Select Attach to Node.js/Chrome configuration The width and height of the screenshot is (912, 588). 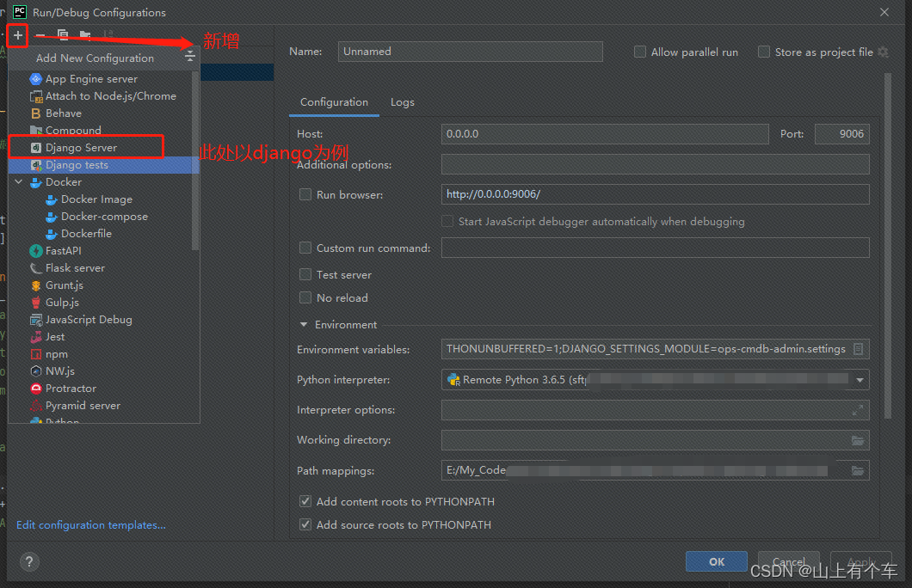click(103, 96)
